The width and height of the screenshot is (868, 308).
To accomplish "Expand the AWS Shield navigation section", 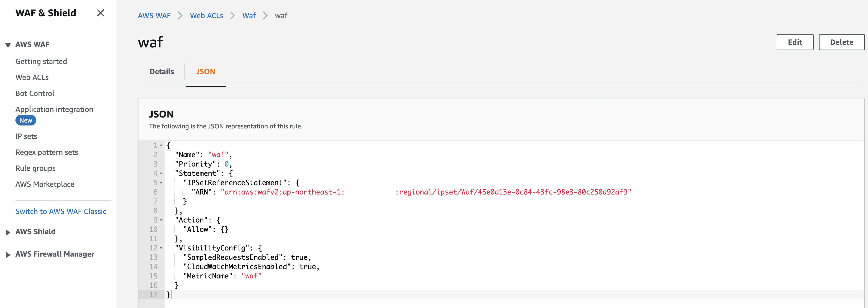I will (x=8, y=232).
